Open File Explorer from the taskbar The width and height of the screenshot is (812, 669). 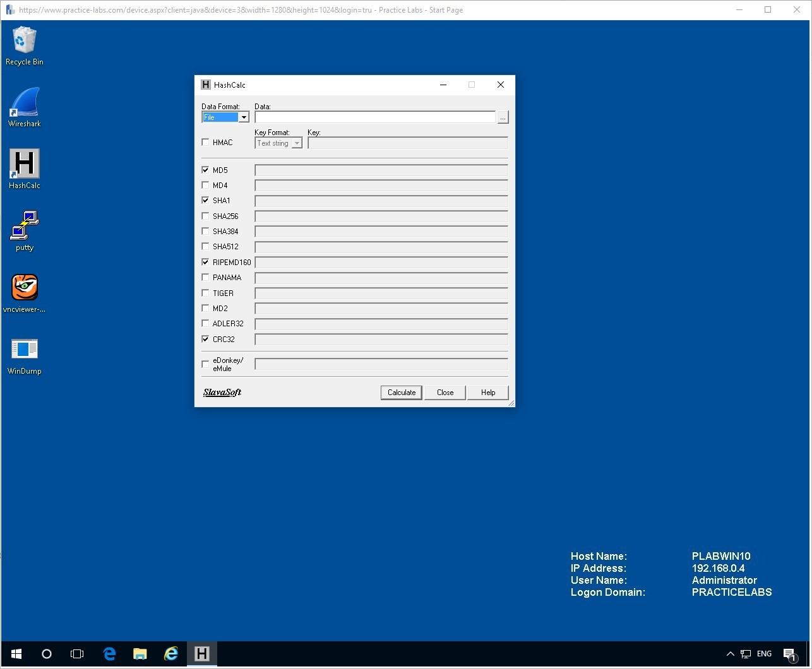tap(140, 654)
